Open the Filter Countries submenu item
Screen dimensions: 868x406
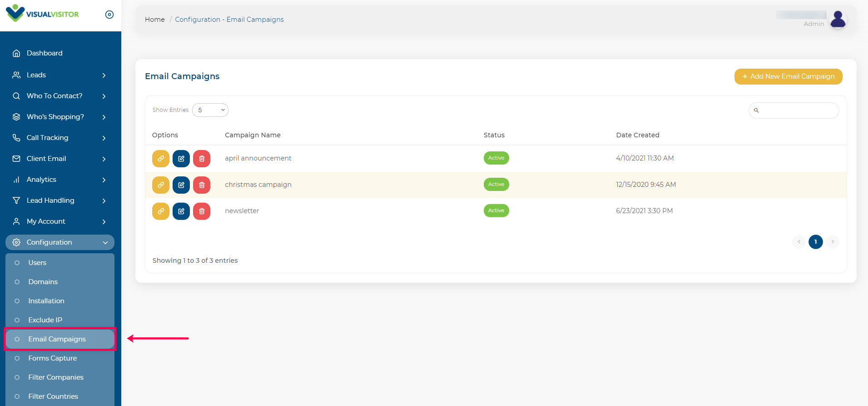pos(60,396)
